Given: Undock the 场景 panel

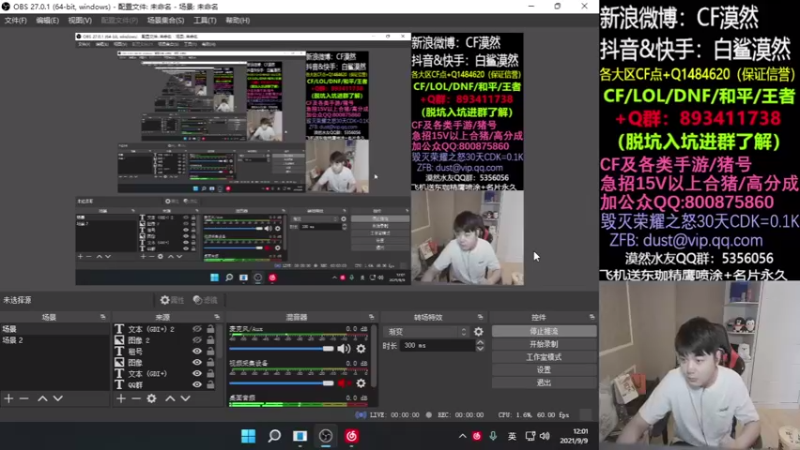Looking at the screenshot, I should 103,317.
